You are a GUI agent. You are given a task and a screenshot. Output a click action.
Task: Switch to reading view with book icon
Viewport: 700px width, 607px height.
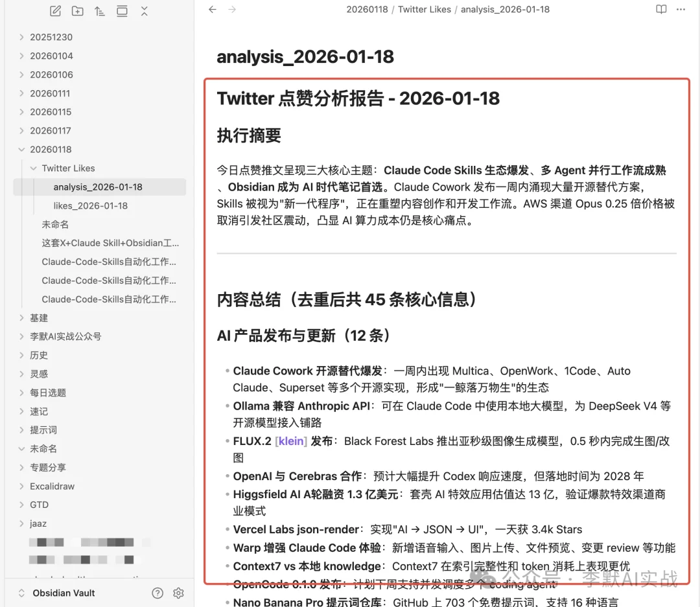pyautogui.click(x=660, y=9)
